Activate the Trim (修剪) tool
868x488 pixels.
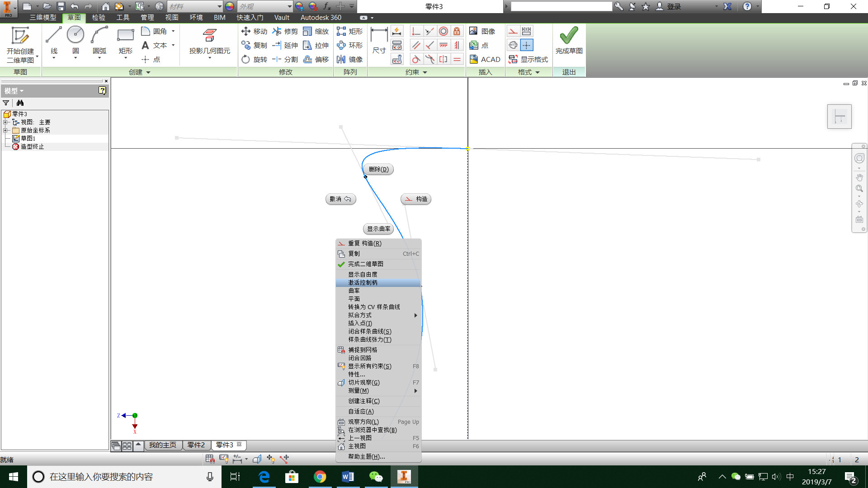click(x=285, y=31)
